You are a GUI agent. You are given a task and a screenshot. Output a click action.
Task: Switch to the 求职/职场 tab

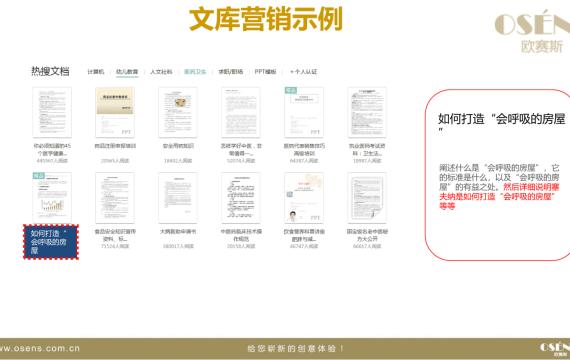coord(230,72)
